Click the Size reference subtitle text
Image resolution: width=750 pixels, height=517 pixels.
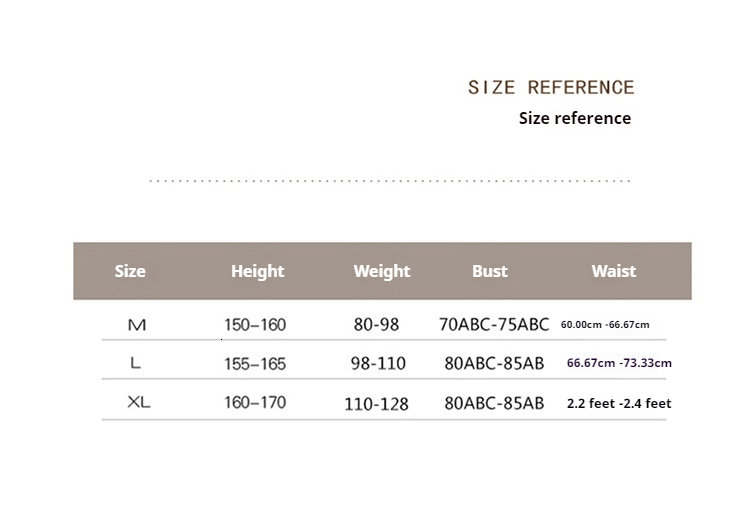pyautogui.click(x=574, y=118)
